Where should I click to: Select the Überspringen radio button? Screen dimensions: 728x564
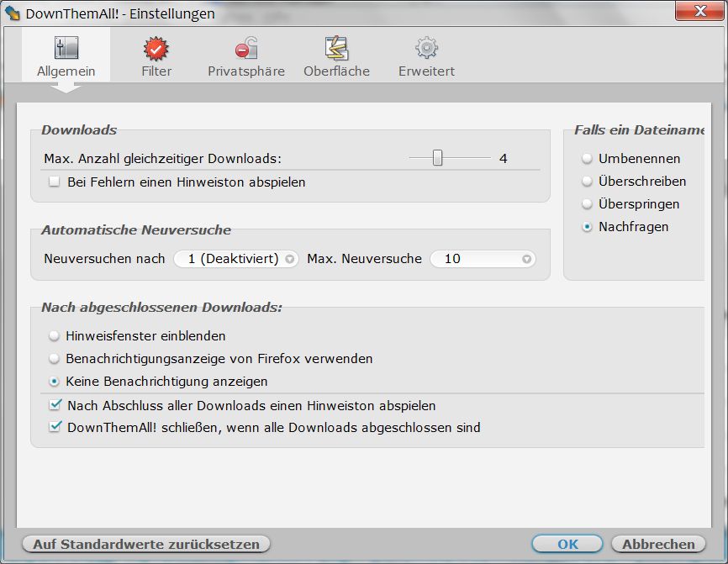pyautogui.click(x=588, y=203)
